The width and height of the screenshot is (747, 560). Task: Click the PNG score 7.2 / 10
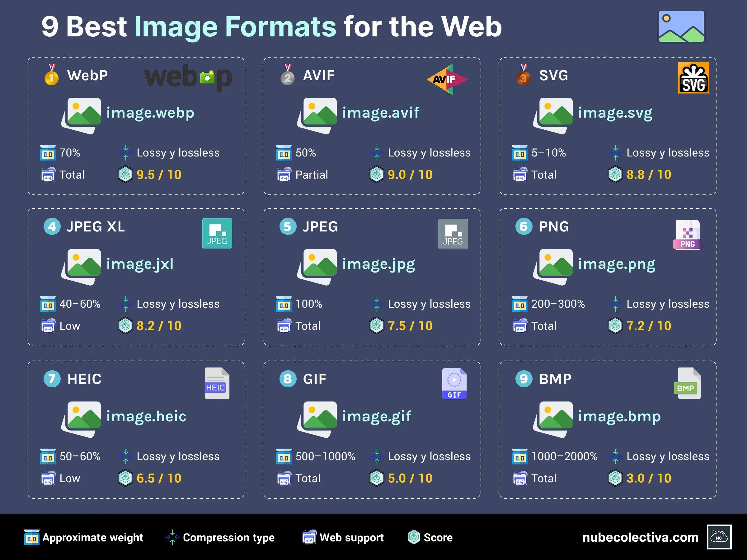pos(649,326)
